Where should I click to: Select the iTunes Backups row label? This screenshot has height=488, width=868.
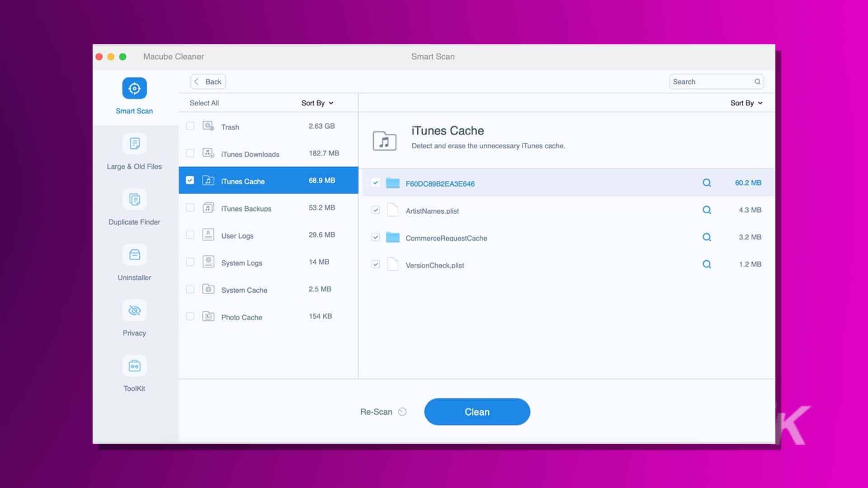point(246,208)
